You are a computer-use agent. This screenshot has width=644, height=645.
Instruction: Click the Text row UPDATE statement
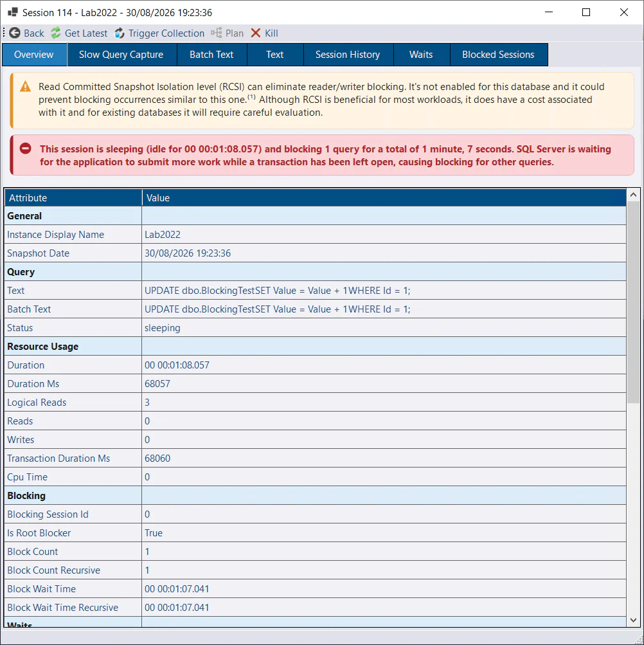[277, 291]
